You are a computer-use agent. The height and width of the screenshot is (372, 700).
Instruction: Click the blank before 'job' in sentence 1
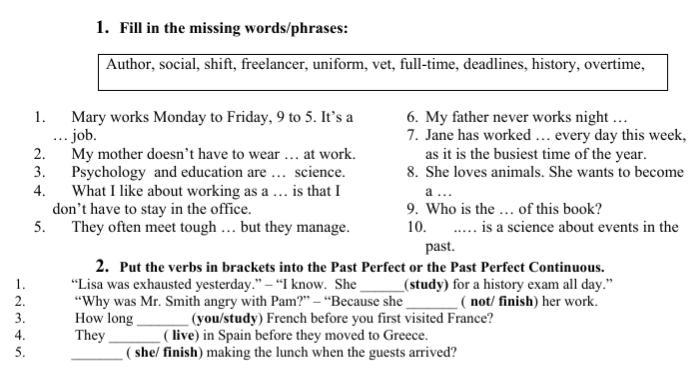(60, 136)
